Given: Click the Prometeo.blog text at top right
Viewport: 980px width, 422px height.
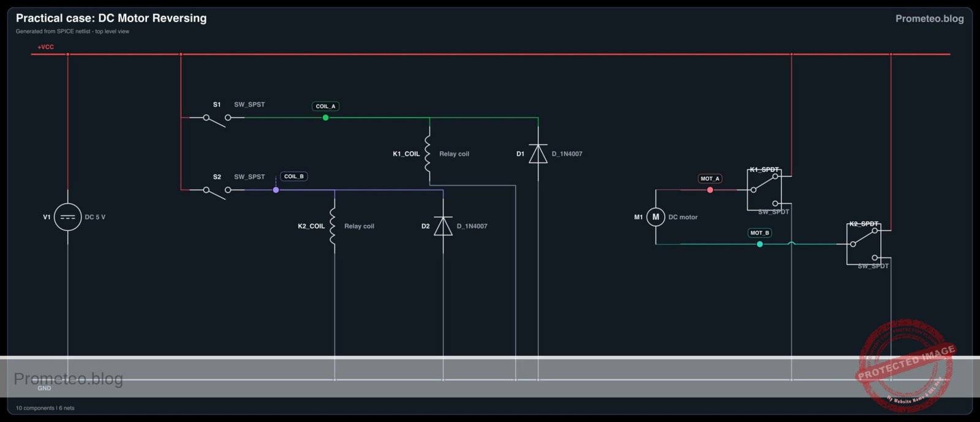Looking at the screenshot, I should pos(929,18).
